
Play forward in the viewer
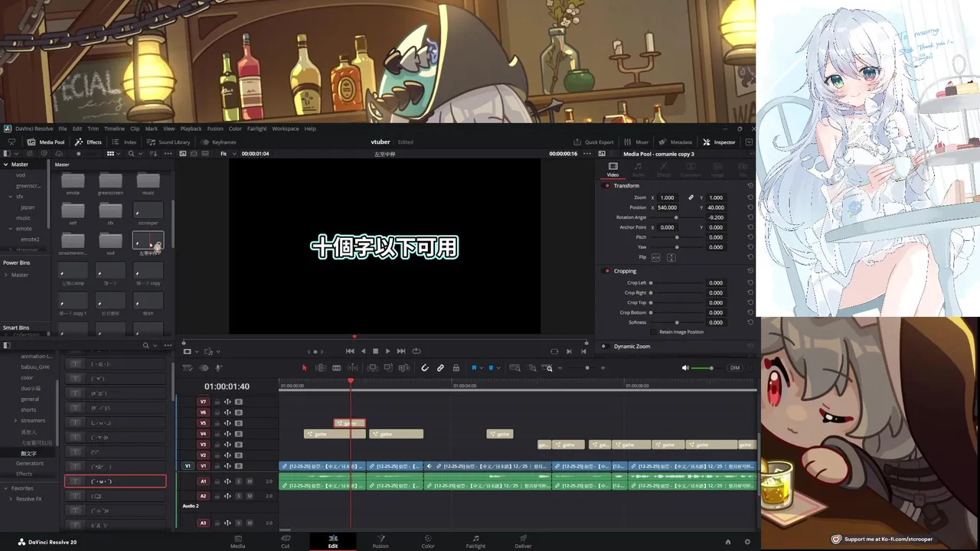pyautogui.click(x=387, y=351)
